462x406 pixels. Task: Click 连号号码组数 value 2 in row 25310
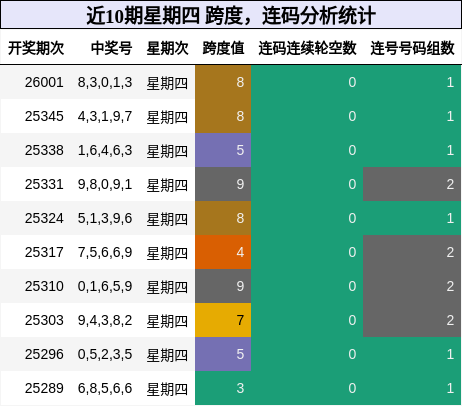tap(412, 286)
